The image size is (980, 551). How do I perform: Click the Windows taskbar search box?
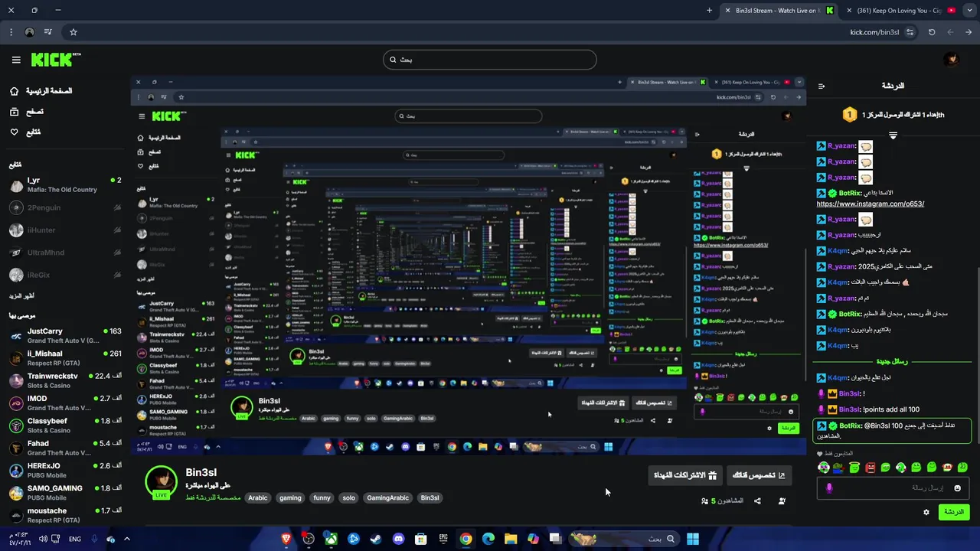(623, 539)
